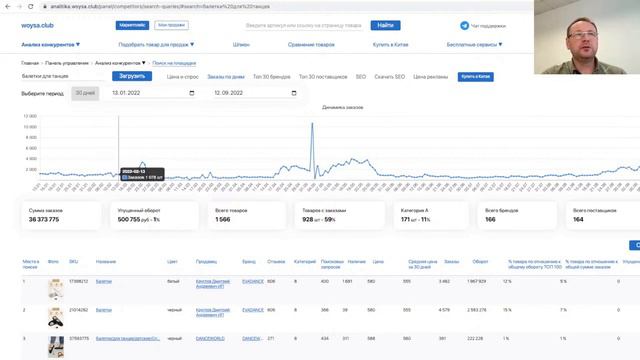The height and width of the screenshot is (360, 640).
Task: Go to Главная in the breadcrumb
Action: pos(30,63)
